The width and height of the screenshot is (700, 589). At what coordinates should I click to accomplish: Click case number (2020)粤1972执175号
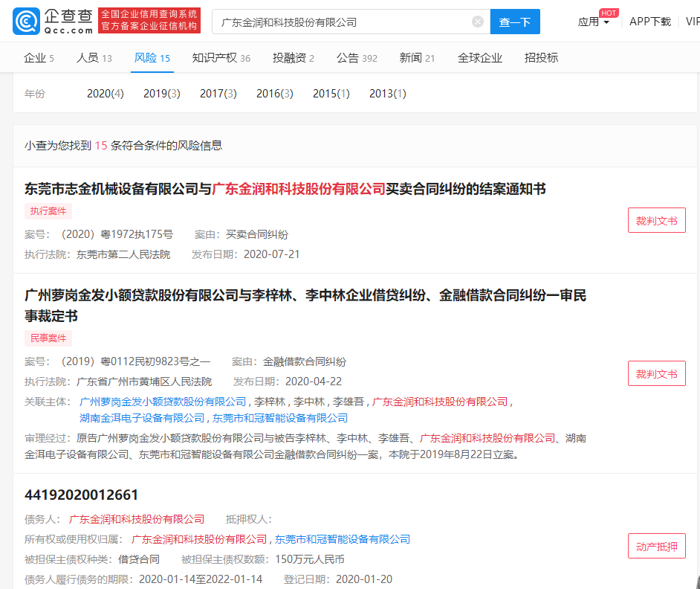[x=117, y=234]
